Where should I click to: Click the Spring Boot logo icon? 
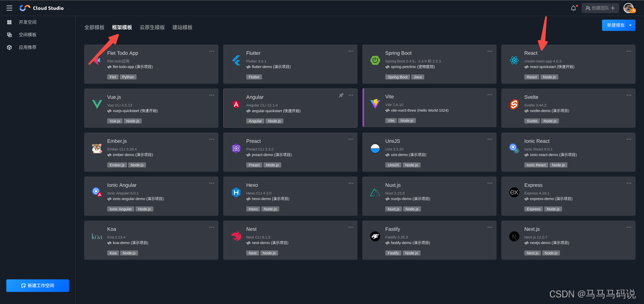click(x=375, y=60)
